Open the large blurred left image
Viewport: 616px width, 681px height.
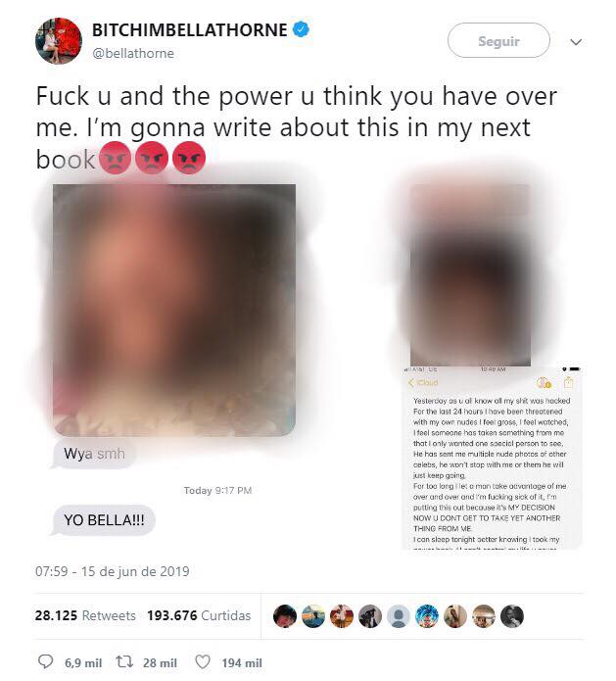(174, 310)
